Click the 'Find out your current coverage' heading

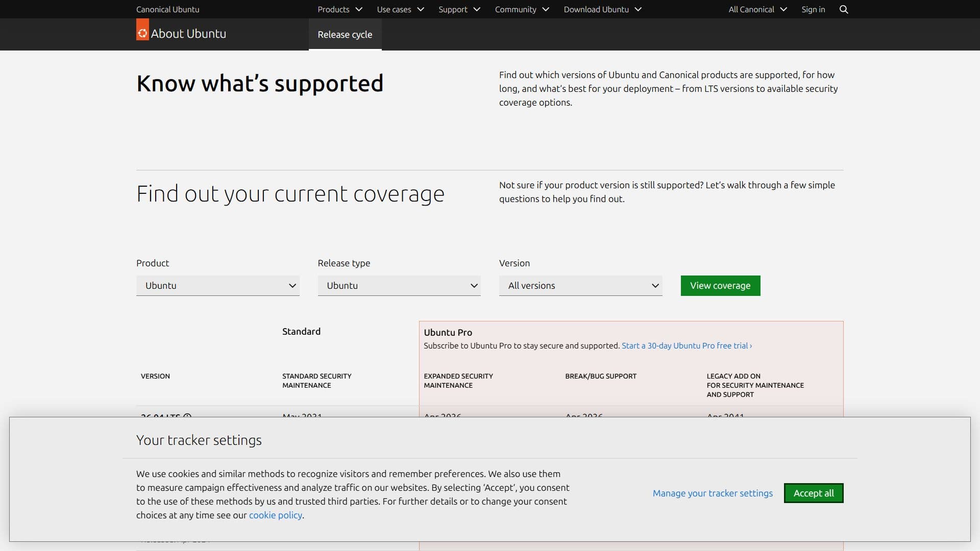[290, 194]
